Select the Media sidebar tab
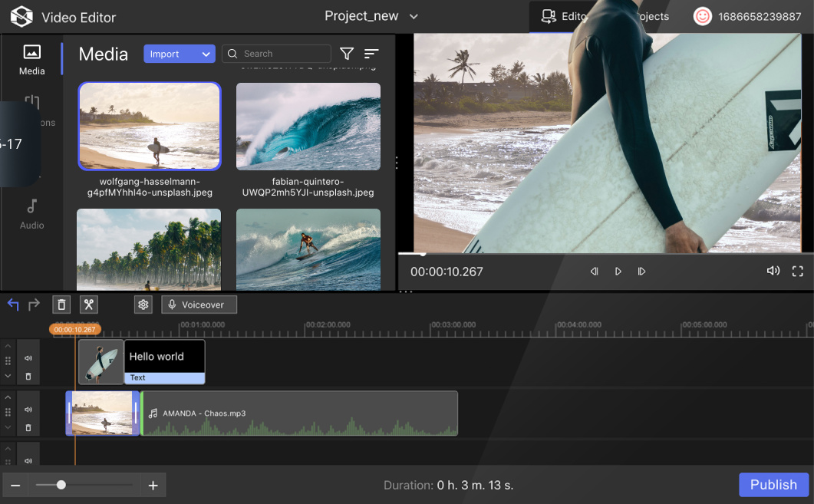The height and width of the screenshot is (504, 814). coord(31,60)
